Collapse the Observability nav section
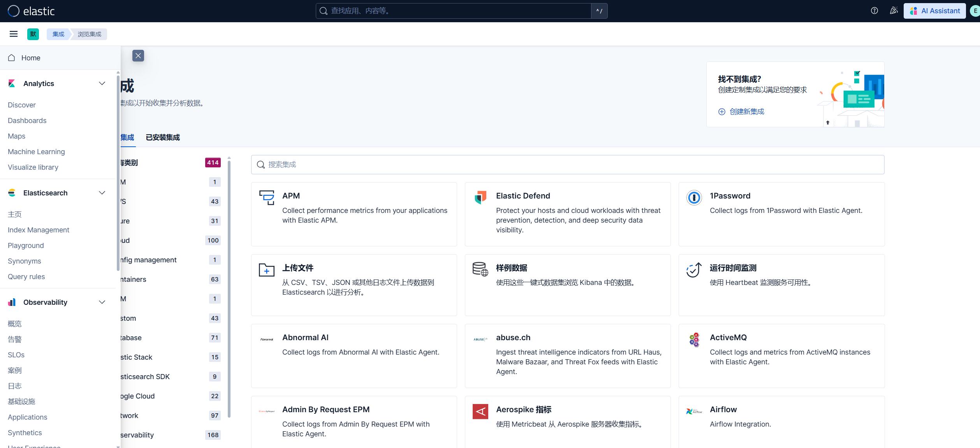 point(102,302)
